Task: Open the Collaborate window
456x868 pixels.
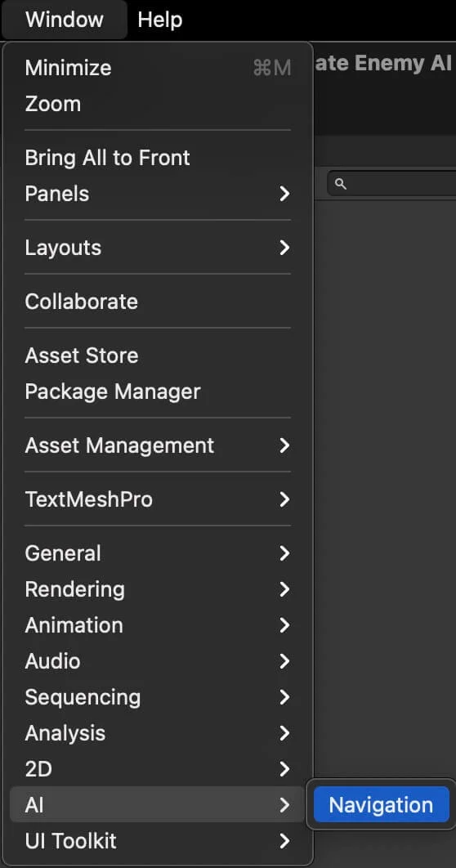Action: [x=158, y=301]
